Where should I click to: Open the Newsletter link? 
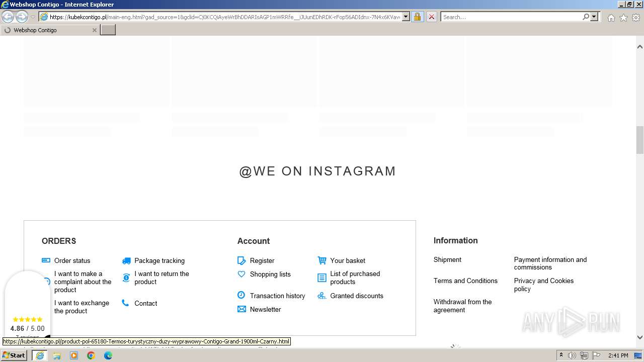coord(265,309)
